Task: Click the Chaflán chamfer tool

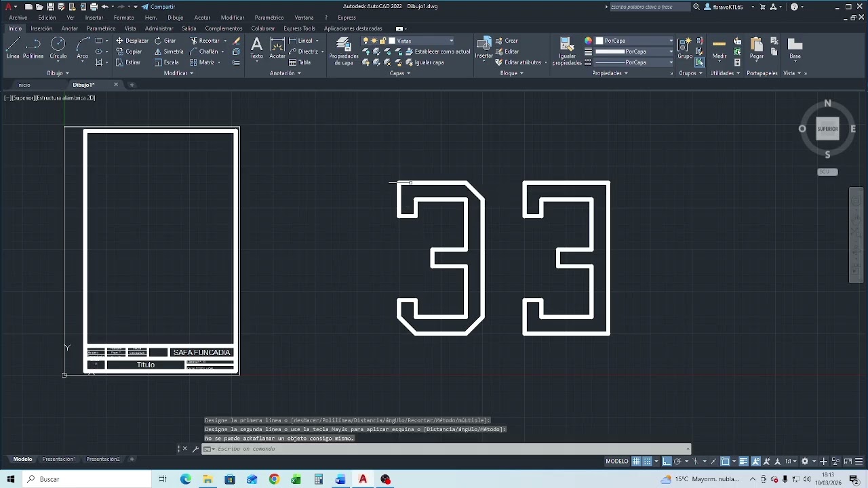Action: 204,52
